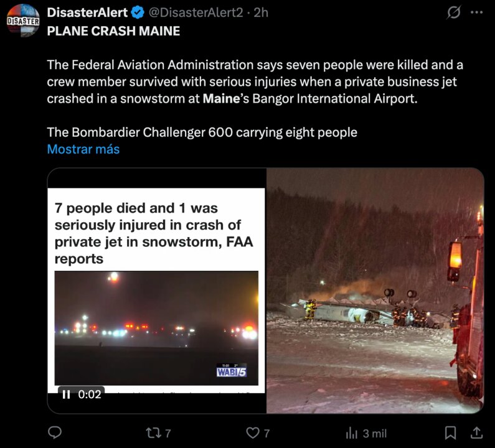Click the Grok slashed-circle icon
Image resolution: width=495 pixels, height=448 pixels.
click(x=455, y=12)
